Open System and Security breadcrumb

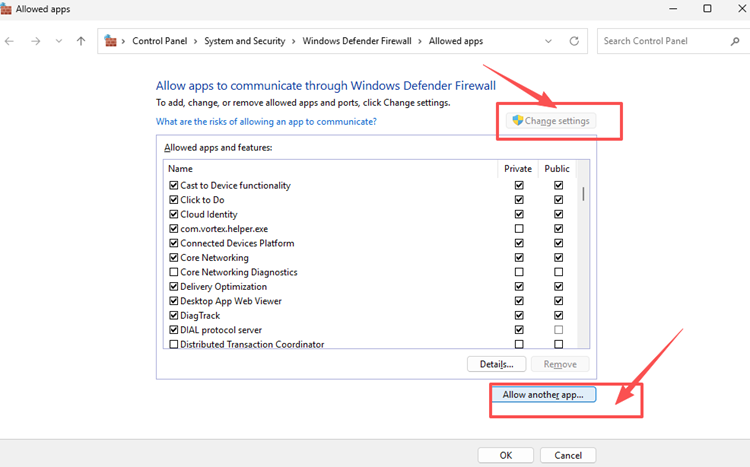pyautogui.click(x=244, y=41)
